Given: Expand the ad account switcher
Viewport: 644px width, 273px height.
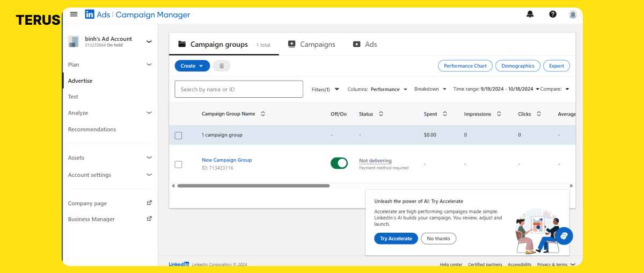Looking at the screenshot, I should pos(149,41).
